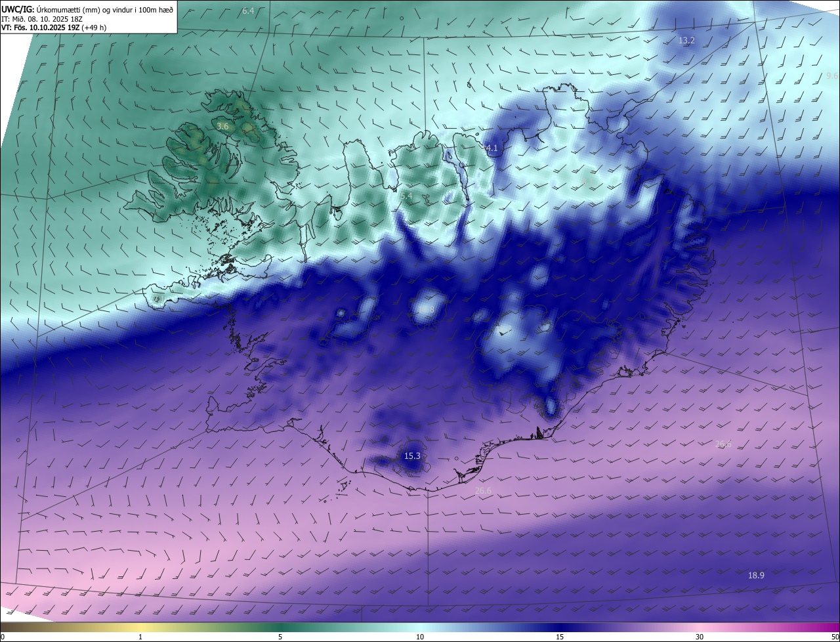Screen dimensions: 840x642
Task: Click the 15.3 value label on the map
Action: point(412,456)
